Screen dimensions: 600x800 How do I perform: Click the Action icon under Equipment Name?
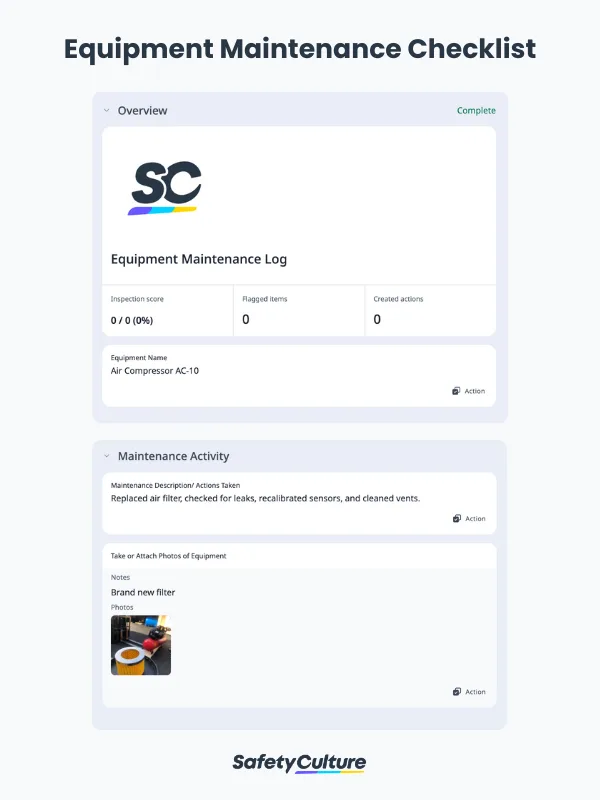tap(456, 391)
